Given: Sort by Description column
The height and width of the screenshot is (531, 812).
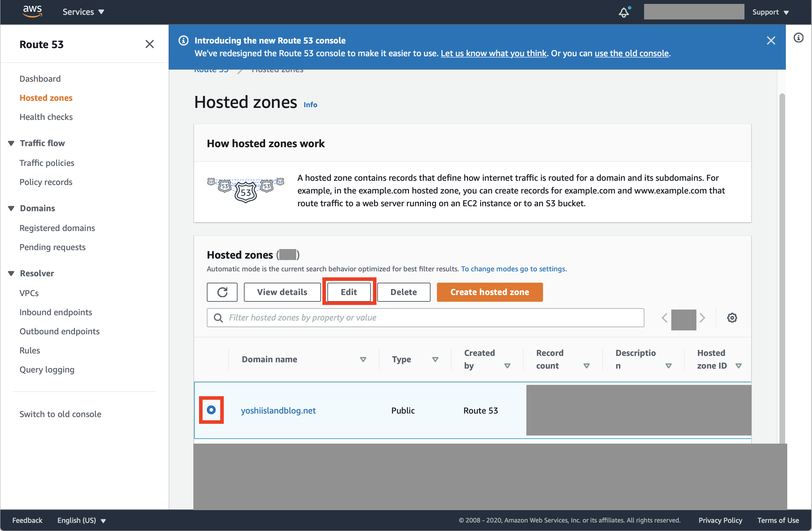Looking at the screenshot, I should point(669,366).
